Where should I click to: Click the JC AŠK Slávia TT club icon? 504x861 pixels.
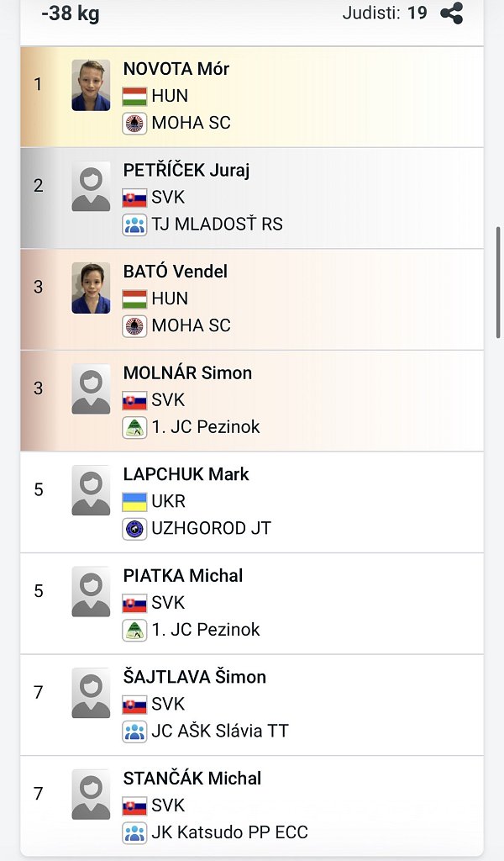point(134,732)
